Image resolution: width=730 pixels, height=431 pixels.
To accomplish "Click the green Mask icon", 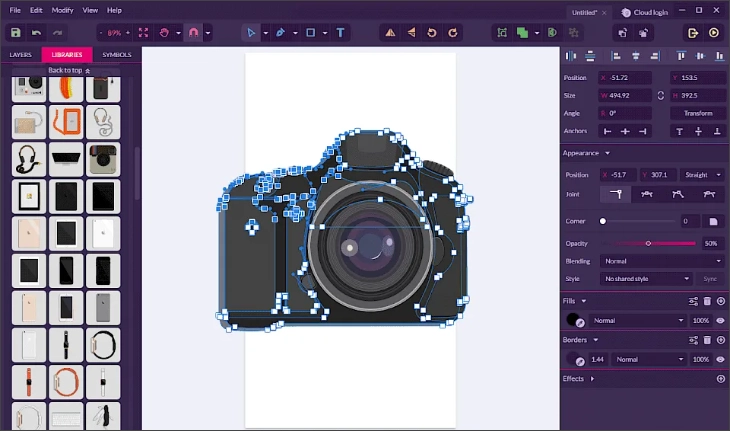I will (x=552, y=33).
